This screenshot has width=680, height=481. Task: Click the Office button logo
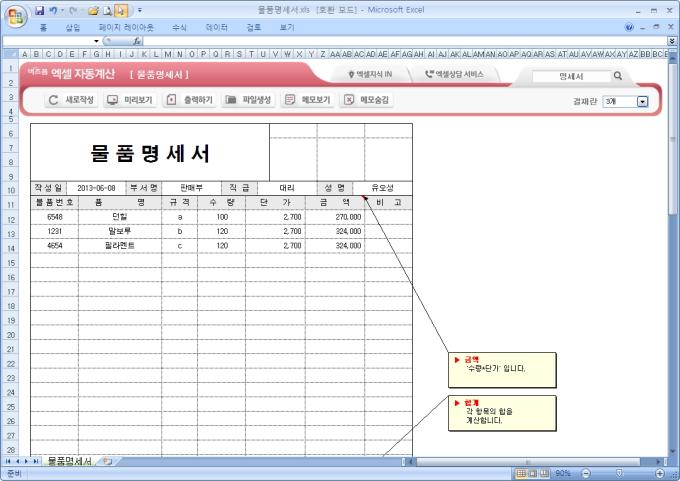pos(16,16)
